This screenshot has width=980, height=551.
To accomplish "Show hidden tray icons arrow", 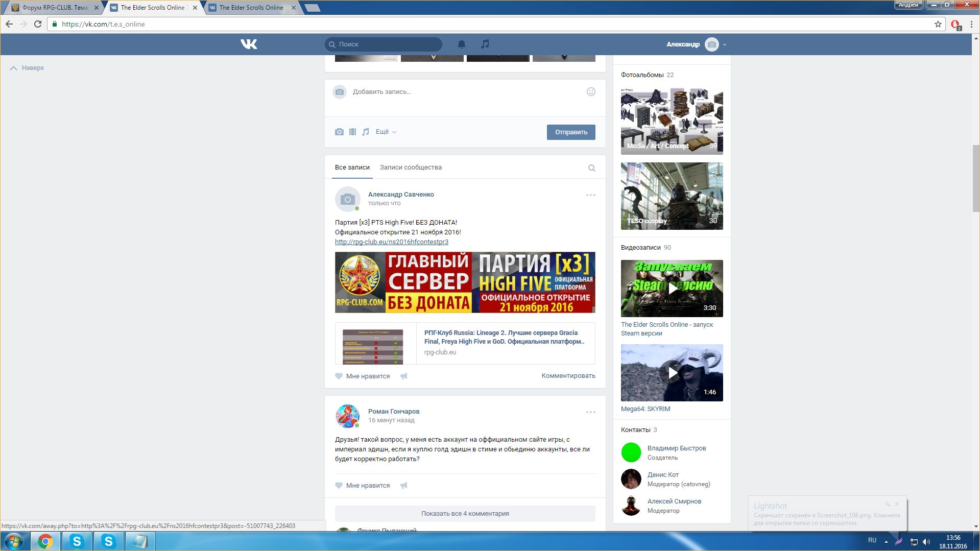I will pyautogui.click(x=886, y=542).
